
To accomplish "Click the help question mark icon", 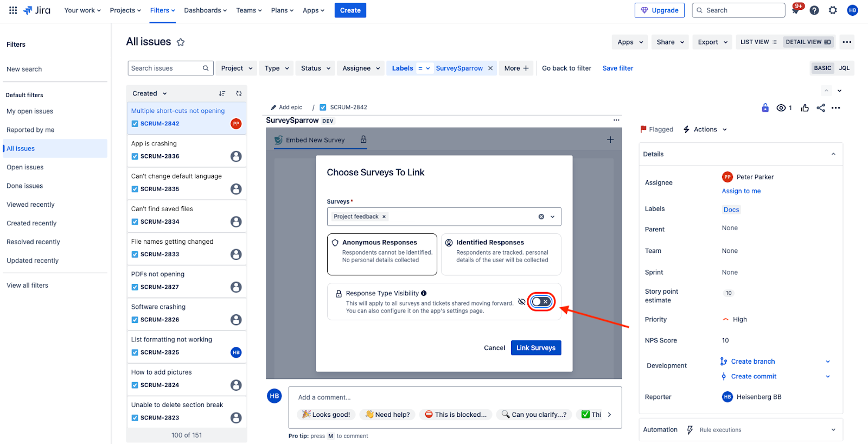I will (814, 10).
